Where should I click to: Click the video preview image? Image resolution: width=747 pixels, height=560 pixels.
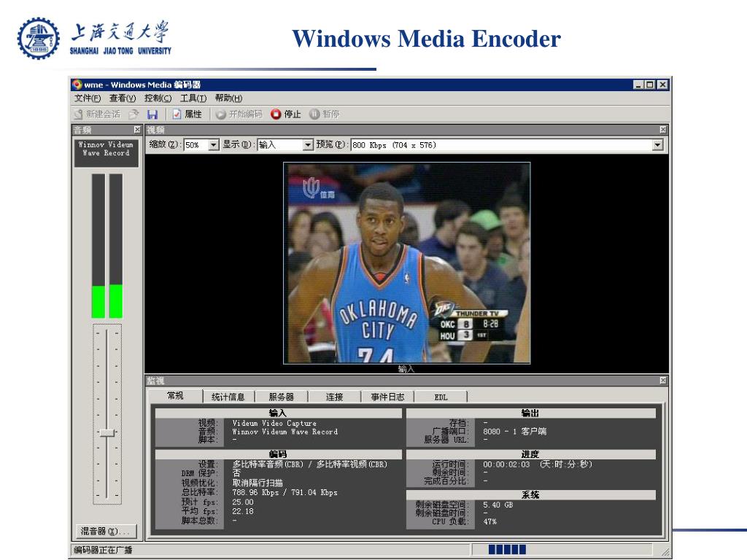pos(407,262)
